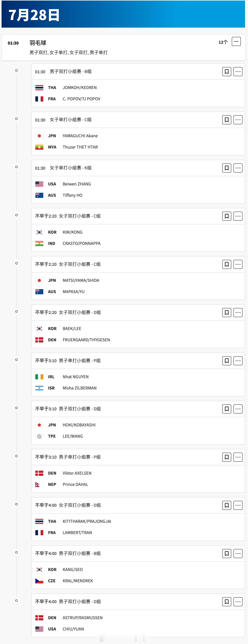Viewport: 248px width, 644px height.
Task: Open YAMAGUCHI Akane player name
Action: [80, 136]
